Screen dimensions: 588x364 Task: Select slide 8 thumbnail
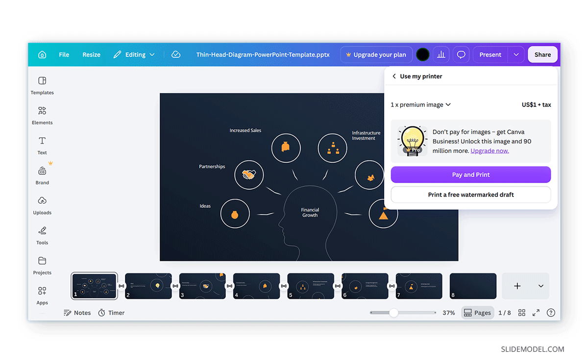pyautogui.click(x=473, y=286)
